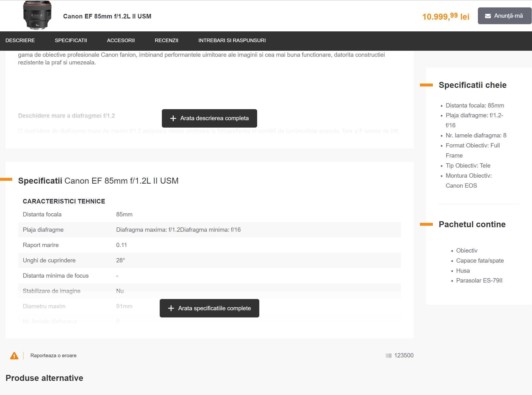Click the 85mm value in specs table
Screen dimensions: 532x395
pyautogui.click(x=124, y=214)
